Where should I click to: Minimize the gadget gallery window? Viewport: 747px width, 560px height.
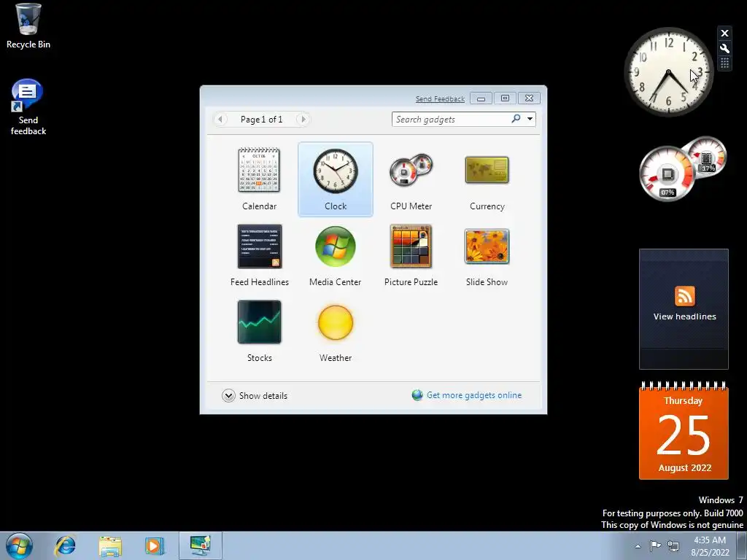tap(481, 98)
